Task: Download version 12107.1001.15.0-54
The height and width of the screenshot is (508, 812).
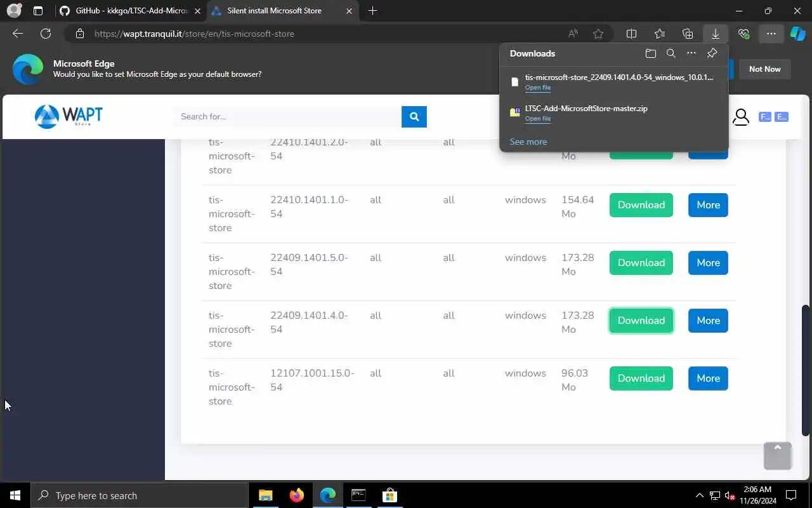Action: 641,378
